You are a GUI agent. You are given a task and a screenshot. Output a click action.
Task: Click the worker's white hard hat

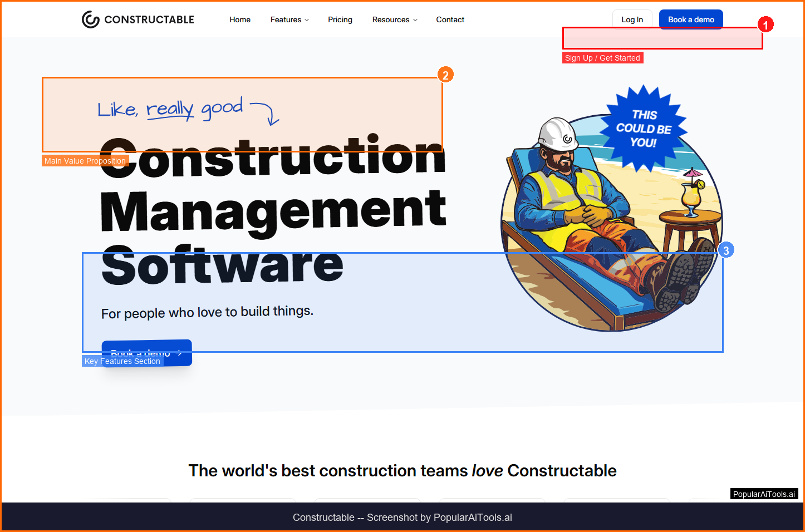[557, 134]
